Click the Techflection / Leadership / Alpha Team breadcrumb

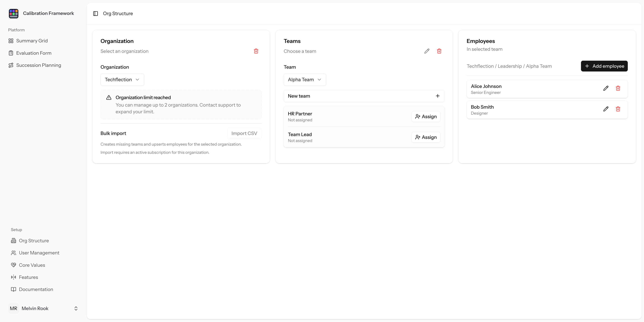(509, 66)
